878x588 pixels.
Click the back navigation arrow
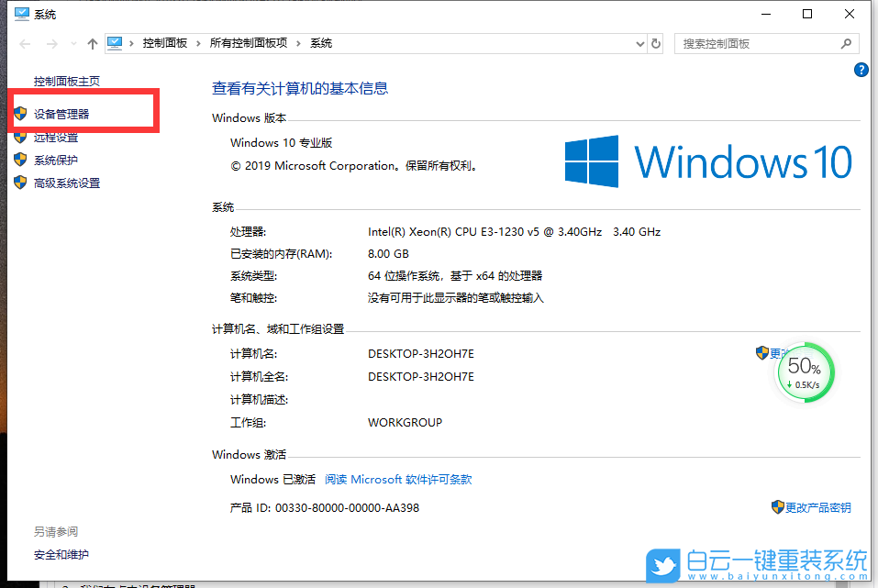(26, 42)
